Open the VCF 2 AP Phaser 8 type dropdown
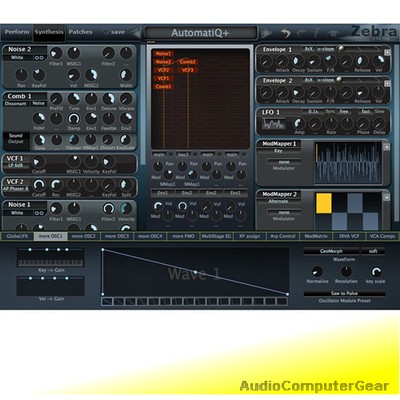Screen dimensions: 400x400 click(x=17, y=189)
